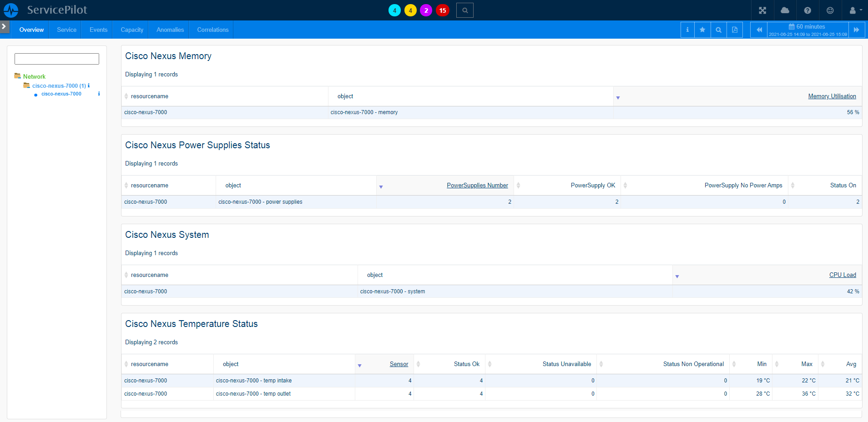The width and height of the screenshot is (868, 422).
Task: Click the tree filter text input box
Action: tap(57, 59)
